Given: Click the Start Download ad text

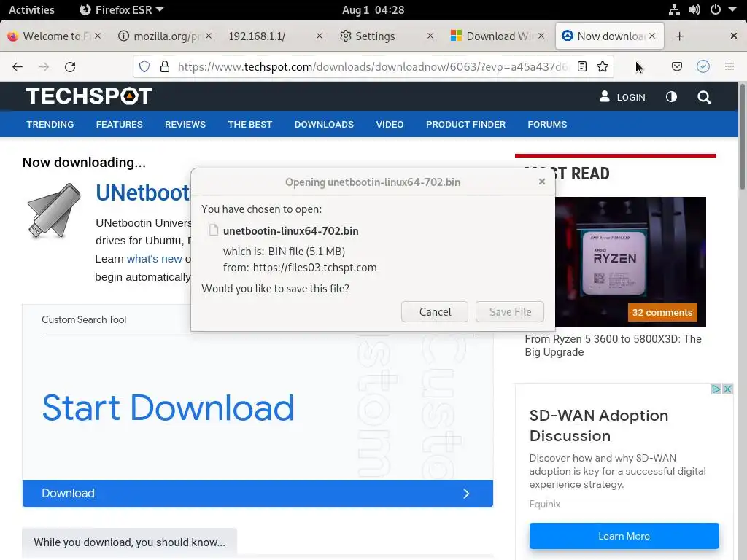Looking at the screenshot, I should (x=168, y=408).
